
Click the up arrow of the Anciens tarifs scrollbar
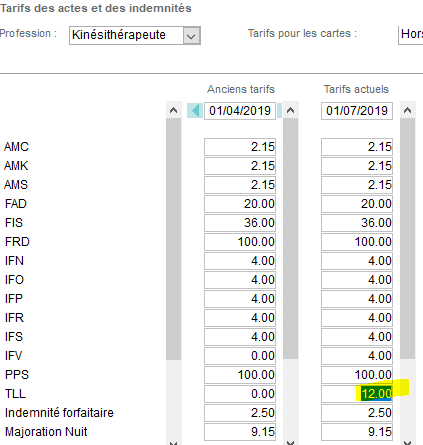click(x=291, y=110)
